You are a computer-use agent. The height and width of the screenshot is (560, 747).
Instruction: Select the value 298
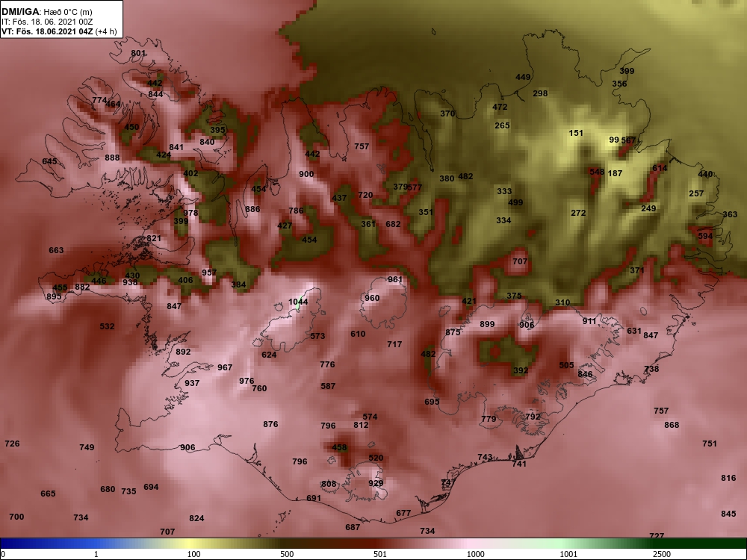click(x=540, y=93)
